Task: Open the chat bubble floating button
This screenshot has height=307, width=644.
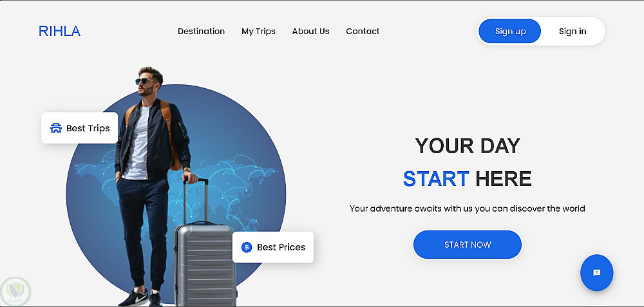Action: [596, 272]
